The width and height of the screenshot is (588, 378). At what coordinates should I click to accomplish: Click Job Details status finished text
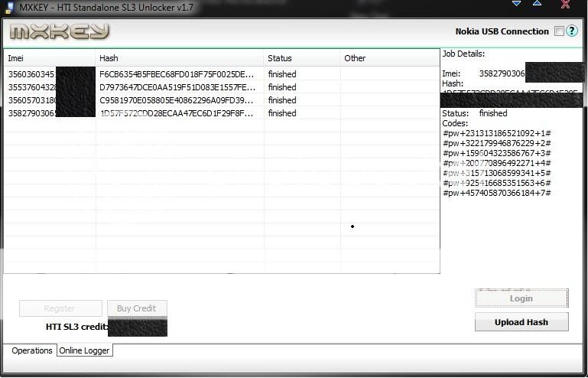tap(493, 113)
